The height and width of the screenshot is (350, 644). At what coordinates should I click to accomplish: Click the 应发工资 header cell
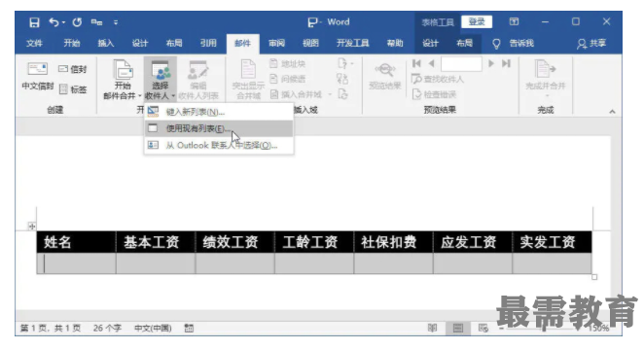473,242
